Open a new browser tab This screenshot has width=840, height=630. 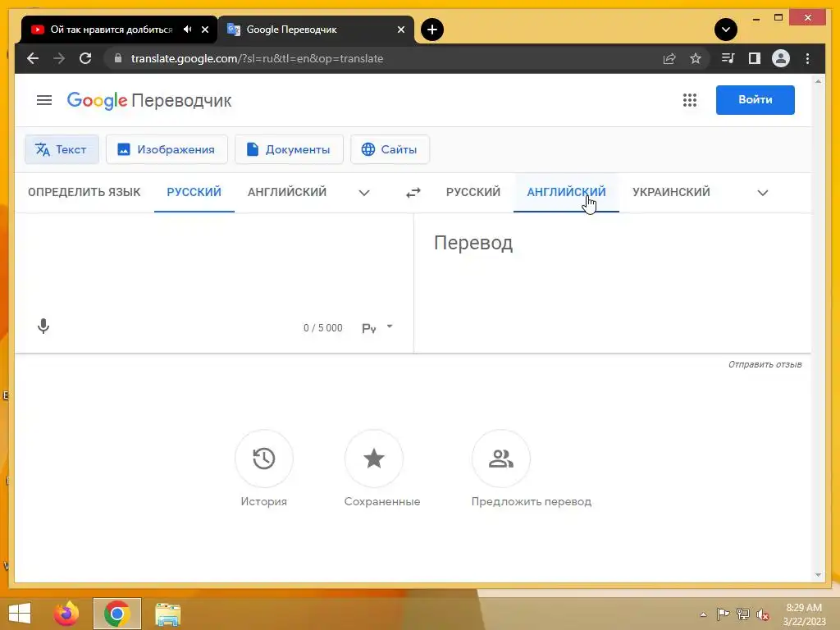click(431, 30)
